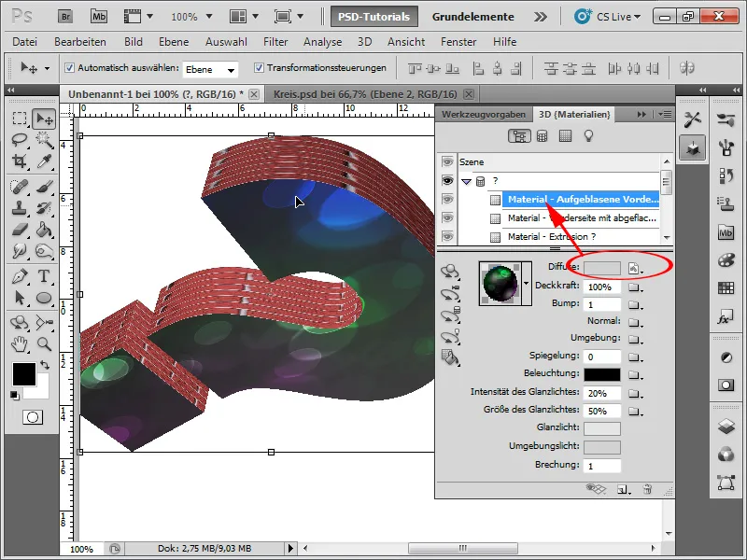The height and width of the screenshot is (560, 747).
Task: Click the Diffuse color swatch
Action: pos(602,268)
